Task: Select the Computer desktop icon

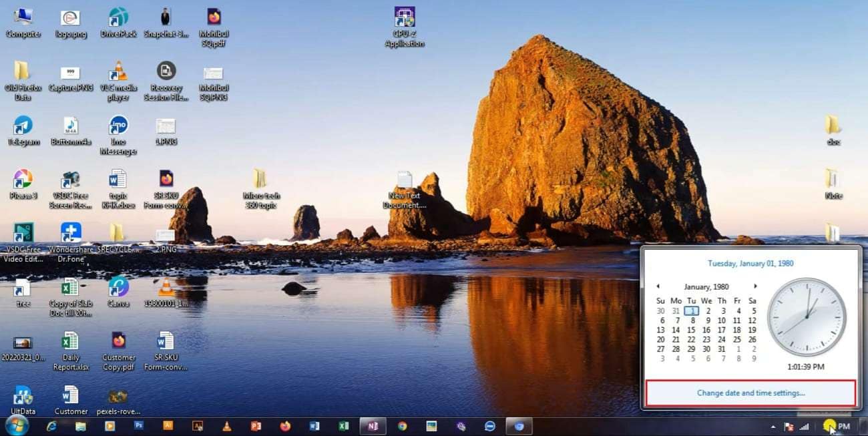Action: coord(23,23)
